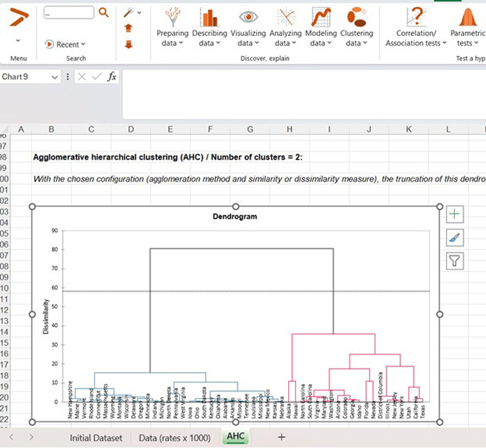Click the search magnifier icon

[x=103, y=13]
